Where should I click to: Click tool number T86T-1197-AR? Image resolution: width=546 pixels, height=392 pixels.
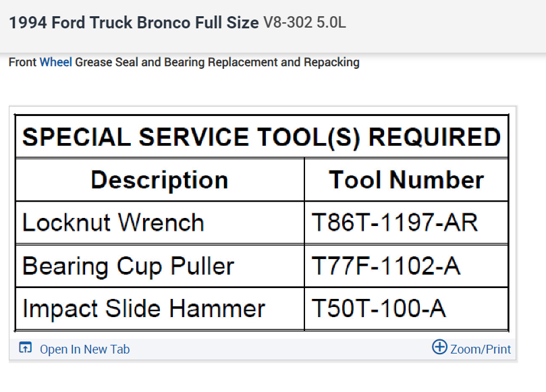[395, 223]
